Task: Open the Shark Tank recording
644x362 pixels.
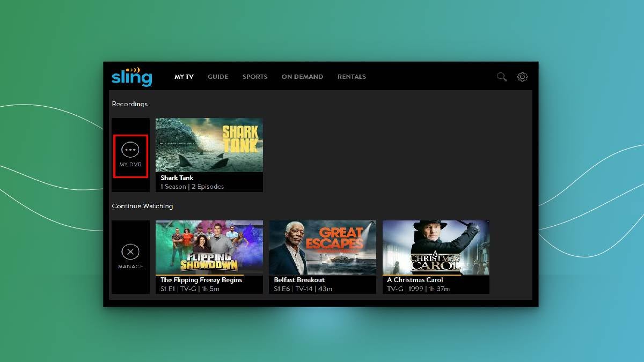Action: 209,145
